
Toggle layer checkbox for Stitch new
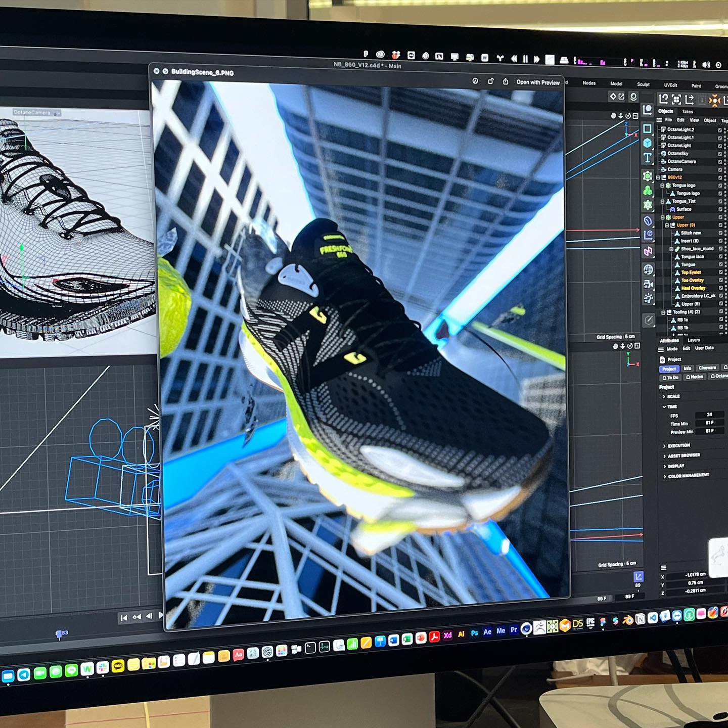pos(720,233)
